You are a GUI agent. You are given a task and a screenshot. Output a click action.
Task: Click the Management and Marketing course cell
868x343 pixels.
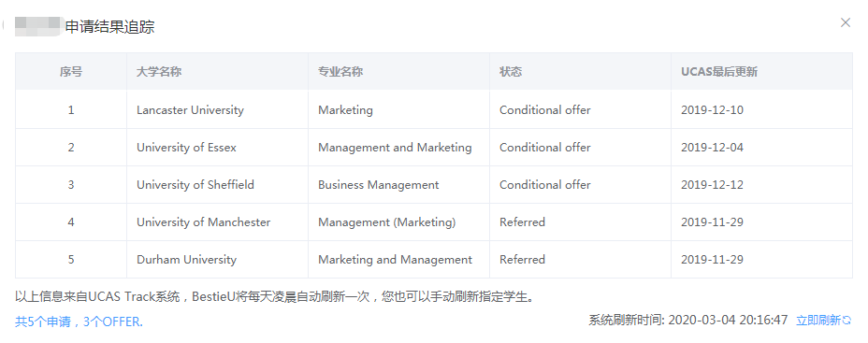[398, 148]
